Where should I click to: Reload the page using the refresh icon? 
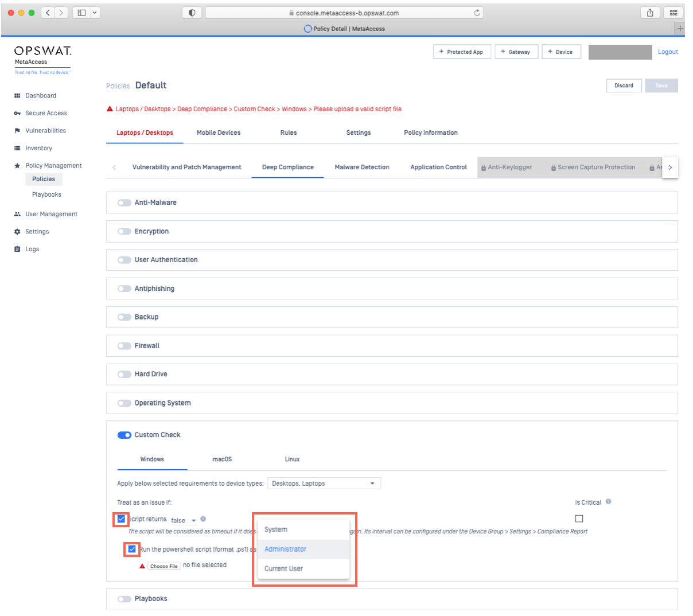coord(477,13)
